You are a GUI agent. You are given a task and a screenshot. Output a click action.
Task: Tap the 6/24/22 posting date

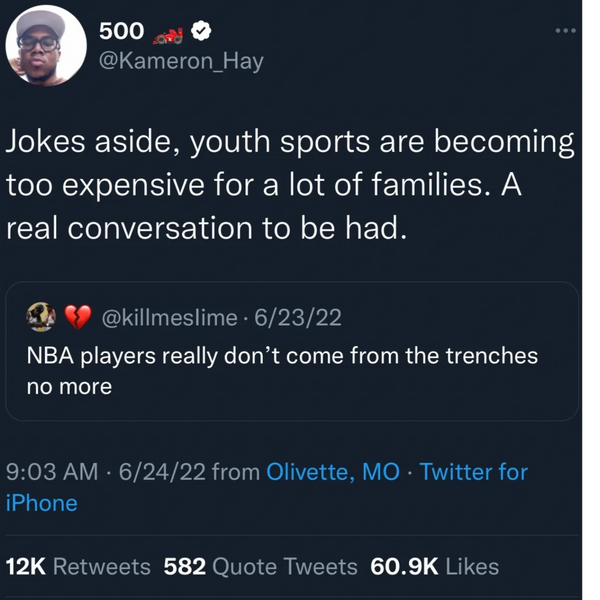(162, 471)
